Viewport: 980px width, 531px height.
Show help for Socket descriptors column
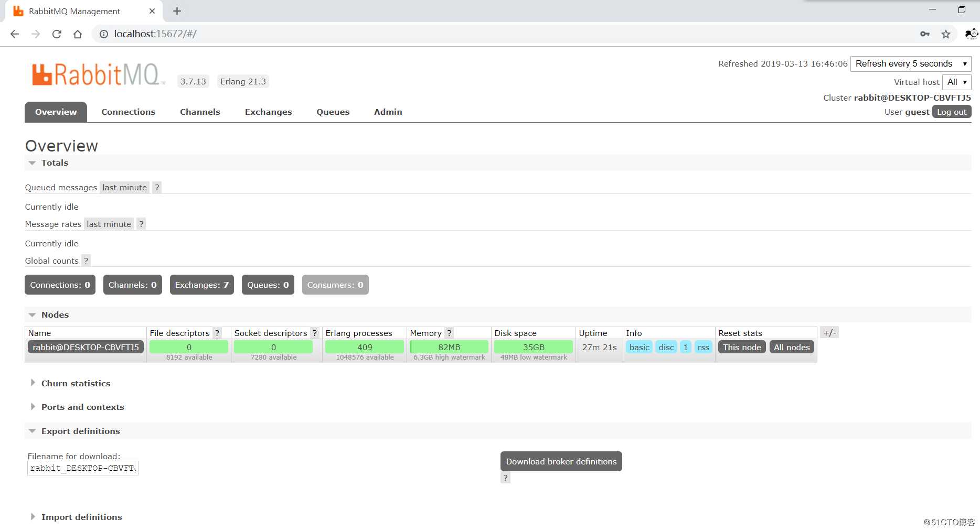[315, 333]
